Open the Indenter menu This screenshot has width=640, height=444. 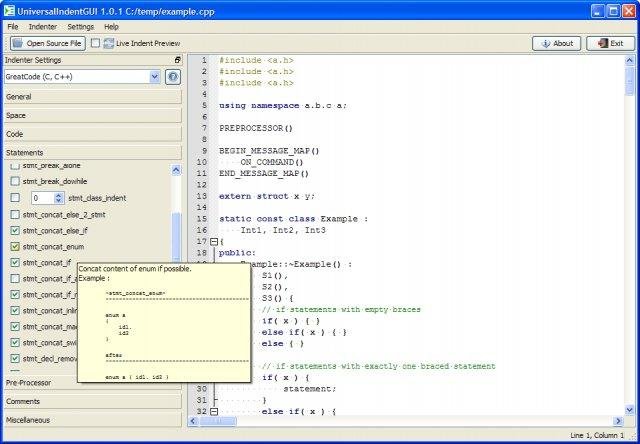(43, 26)
